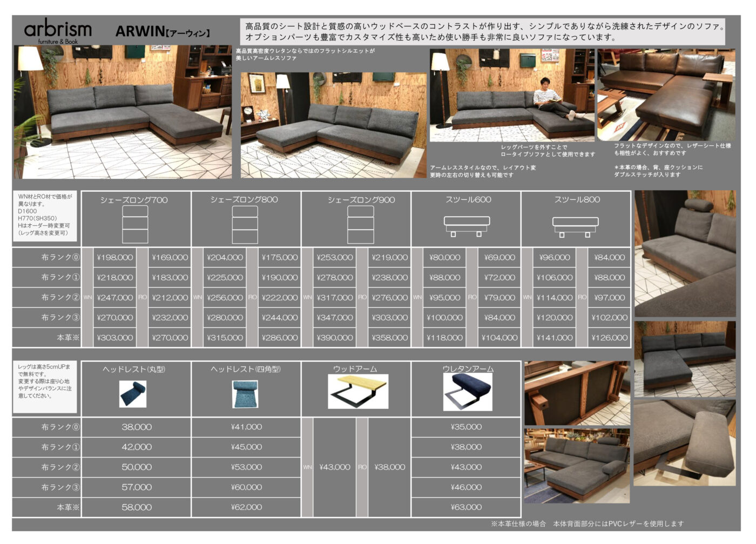Click the ¥390,000 leather price cell
The width and height of the screenshot is (756, 544).
[x=335, y=338]
